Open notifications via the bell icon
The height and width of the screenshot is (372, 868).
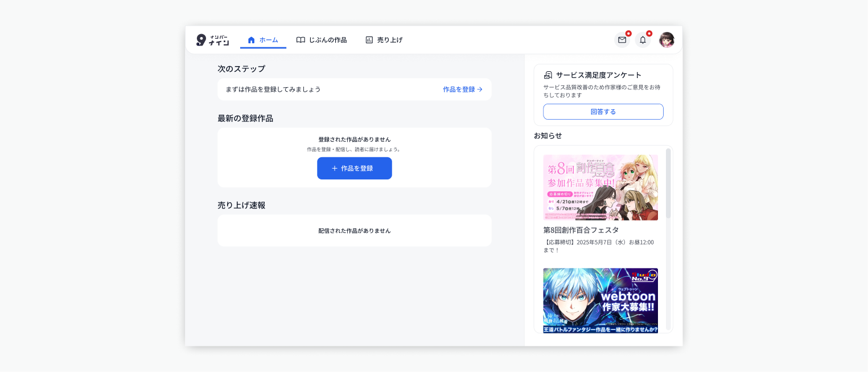pyautogui.click(x=643, y=40)
